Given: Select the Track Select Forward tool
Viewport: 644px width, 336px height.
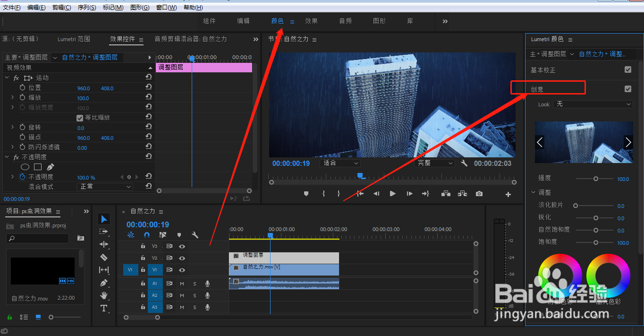Looking at the screenshot, I should pyautogui.click(x=104, y=232).
